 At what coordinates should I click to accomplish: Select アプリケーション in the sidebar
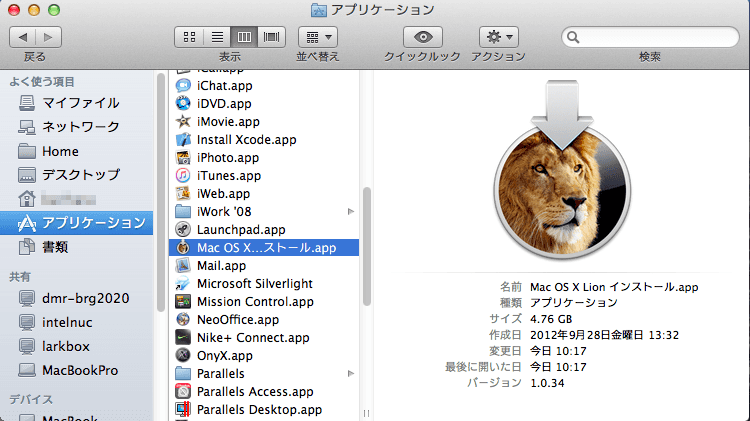coord(77,223)
